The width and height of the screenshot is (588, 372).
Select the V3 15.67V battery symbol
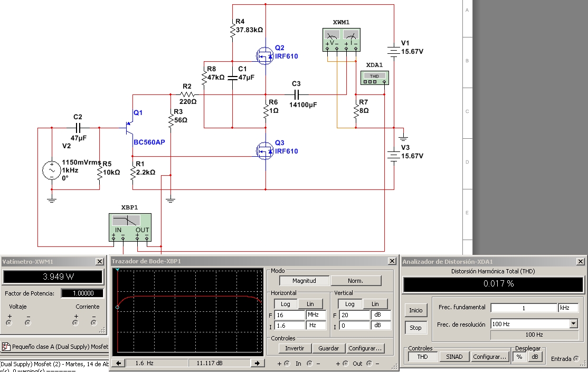[393, 156]
